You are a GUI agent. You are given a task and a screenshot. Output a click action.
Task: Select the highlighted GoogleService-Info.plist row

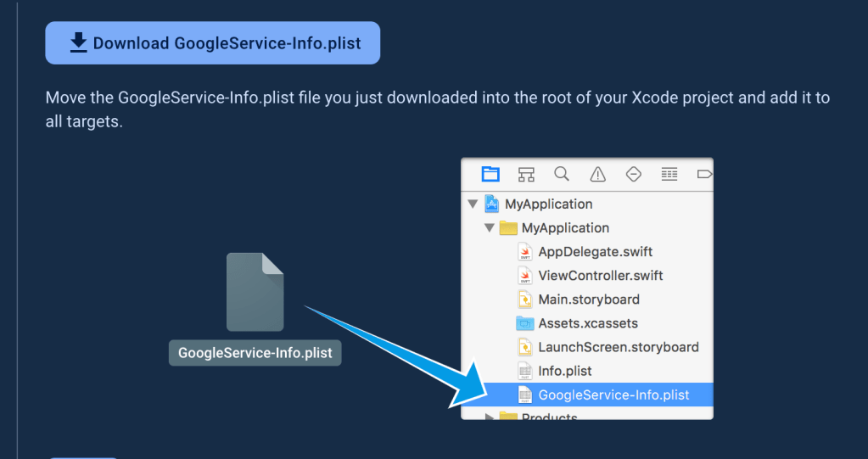(613, 395)
